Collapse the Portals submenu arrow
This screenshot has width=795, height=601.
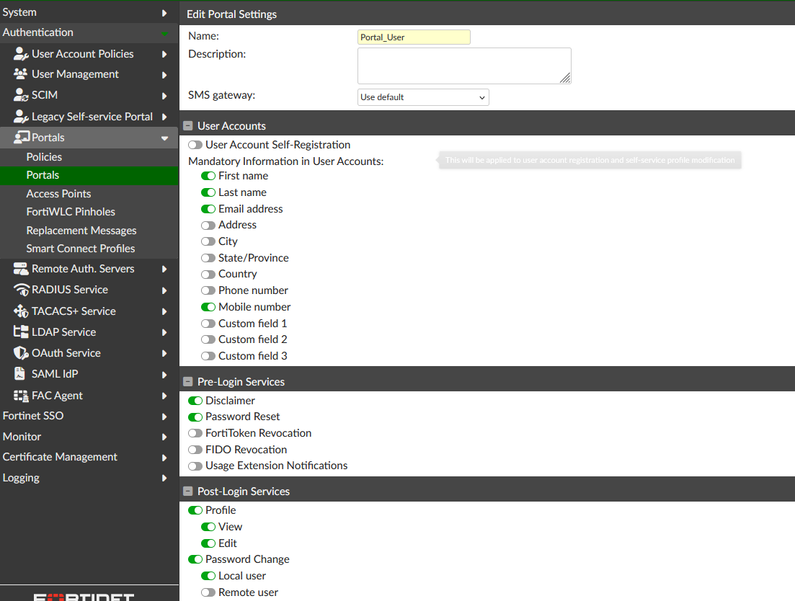(164, 138)
